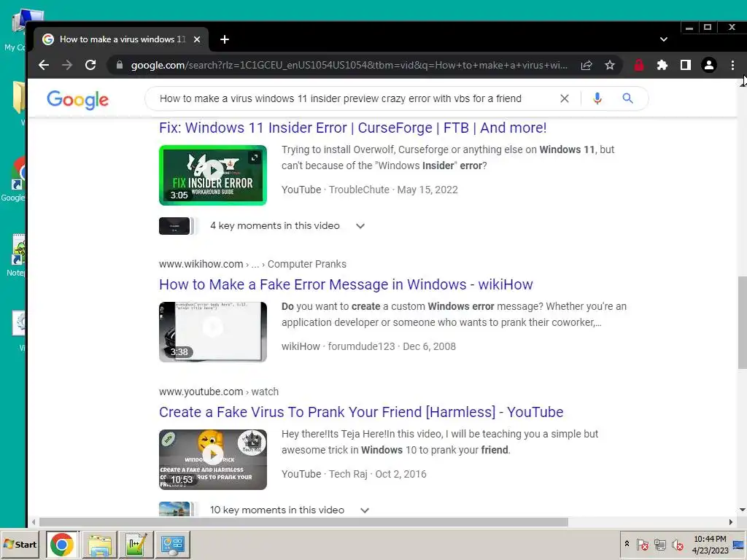Click the forward navigation arrow
Image resolution: width=747 pixels, height=560 pixels.
[67, 65]
